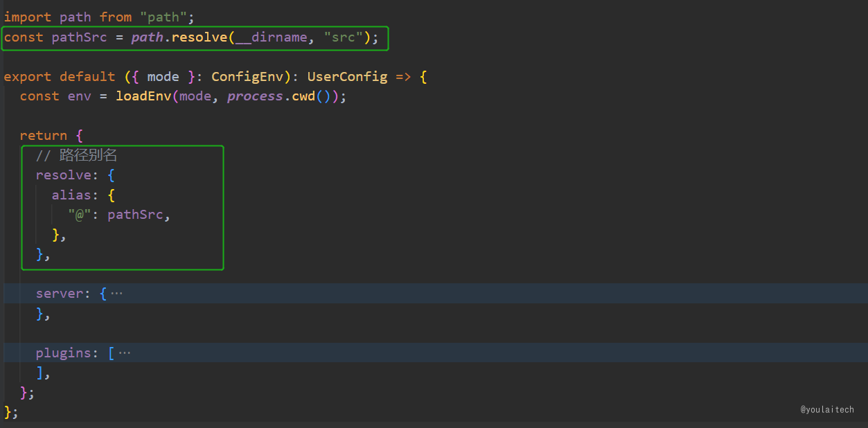Place cursor on the resolve property
Screen dimensions: 868x428
click(63, 175)
